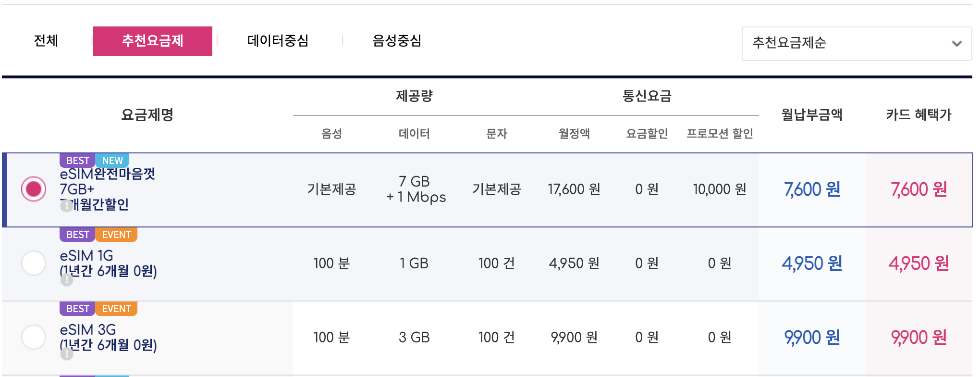Select the eSIM 1G plan radio button
Viewport: 980px width, 377px height.
(33, 264)
